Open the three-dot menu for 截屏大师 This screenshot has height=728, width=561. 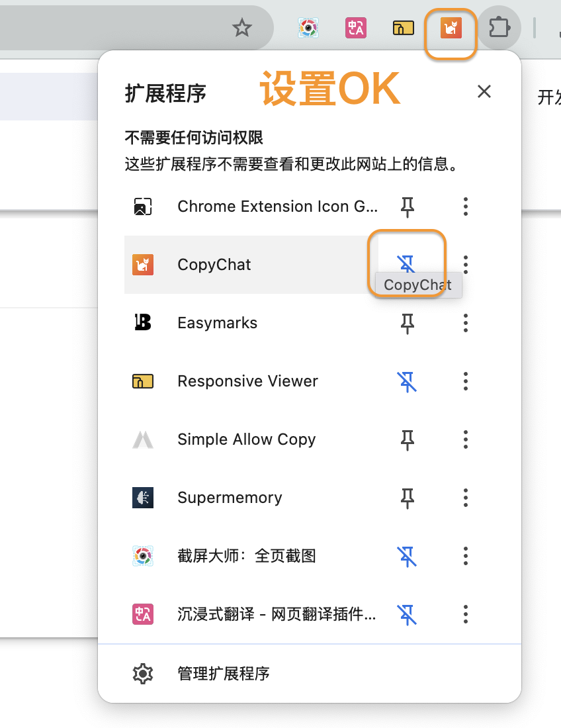pyautogui.click(x=465, y=556)
